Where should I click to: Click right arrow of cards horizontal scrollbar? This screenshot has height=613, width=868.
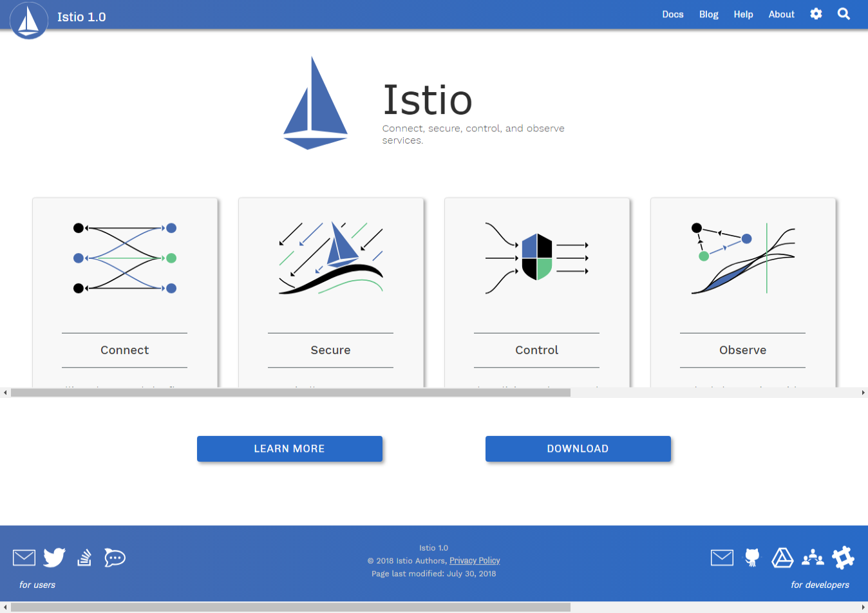(863, 392)
